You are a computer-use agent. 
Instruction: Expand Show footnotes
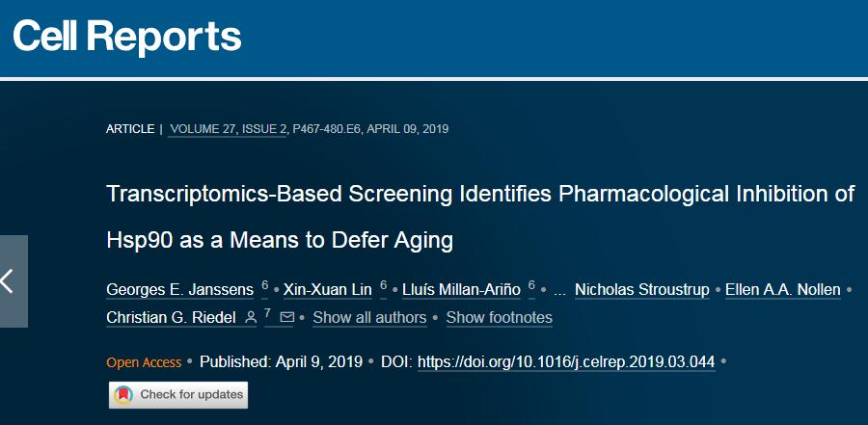[x=500, y=318]
